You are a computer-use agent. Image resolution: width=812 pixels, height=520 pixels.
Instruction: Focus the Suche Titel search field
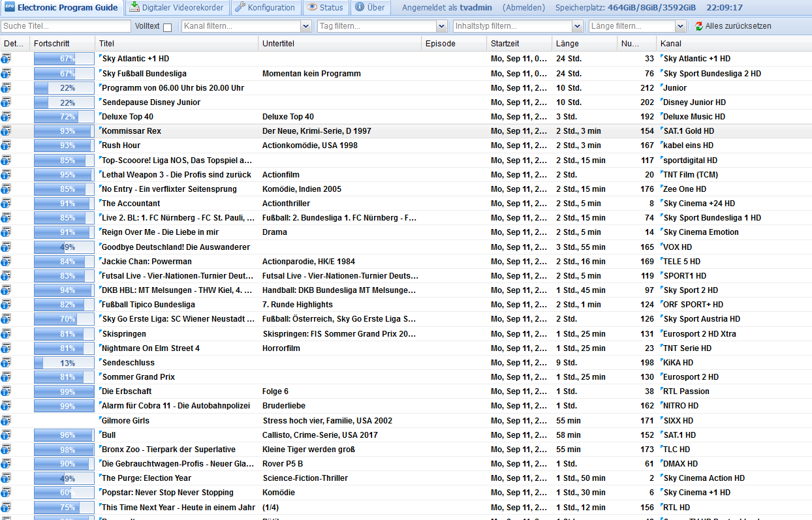[65, 26]
